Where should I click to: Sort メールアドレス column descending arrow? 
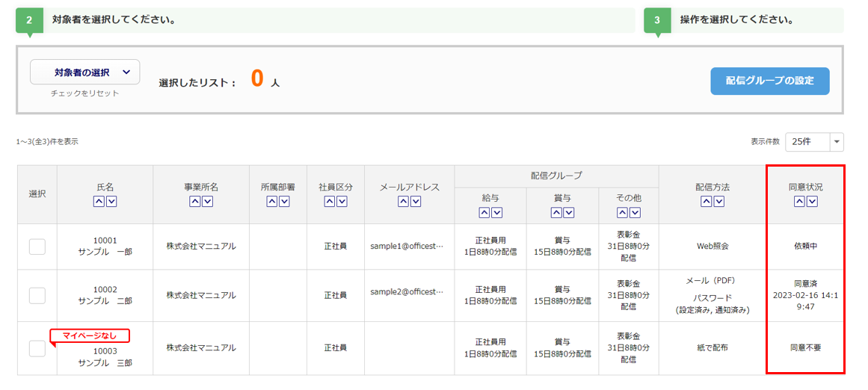tap(416, 202)
